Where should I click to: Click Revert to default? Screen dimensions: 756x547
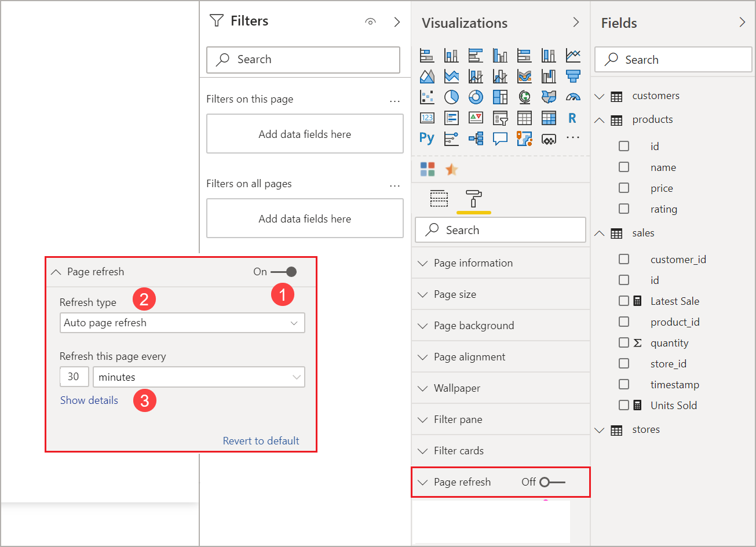[x=261, y=440]
